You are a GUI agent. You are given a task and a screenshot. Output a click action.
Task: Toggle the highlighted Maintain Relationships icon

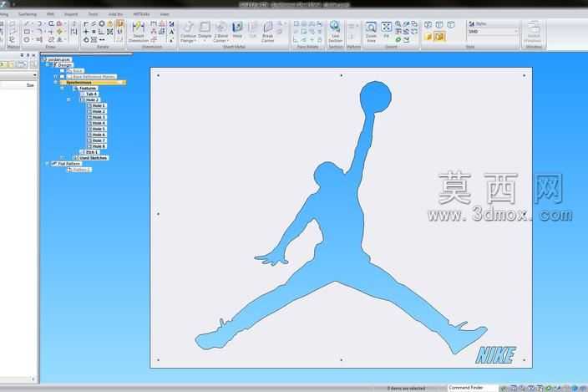tap(119, 23)
